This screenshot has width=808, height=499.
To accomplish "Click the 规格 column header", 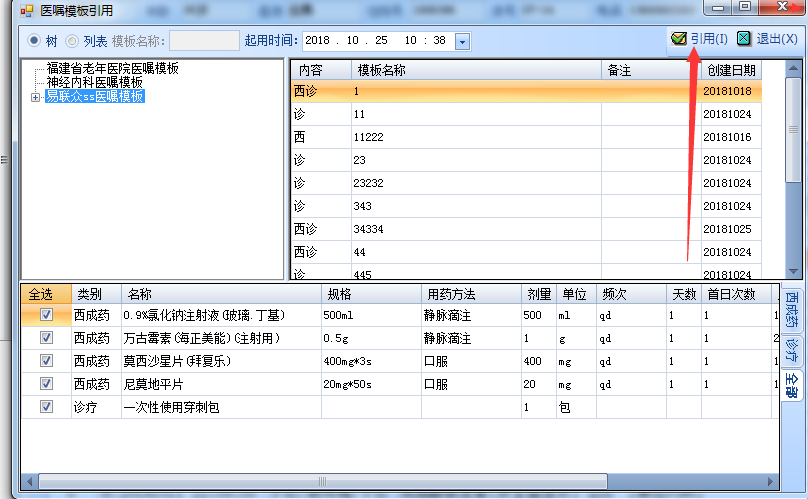I will [x=371, y=294].
